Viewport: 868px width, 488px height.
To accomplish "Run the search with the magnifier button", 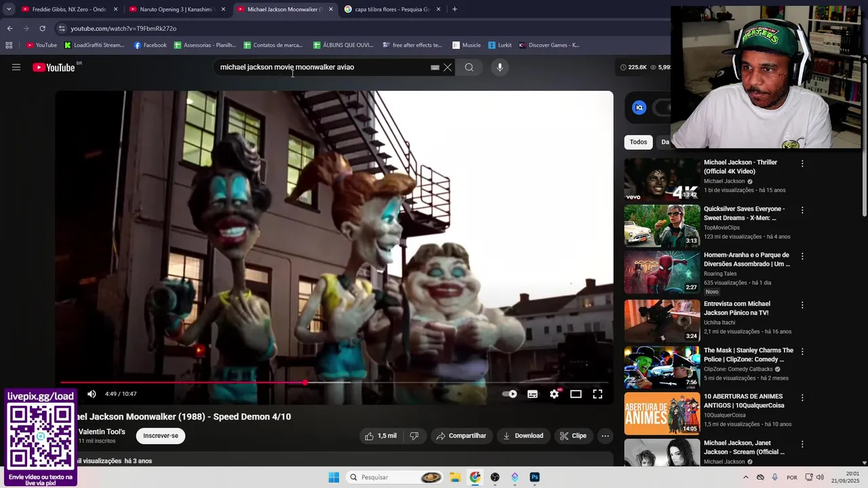I will 469,67.
